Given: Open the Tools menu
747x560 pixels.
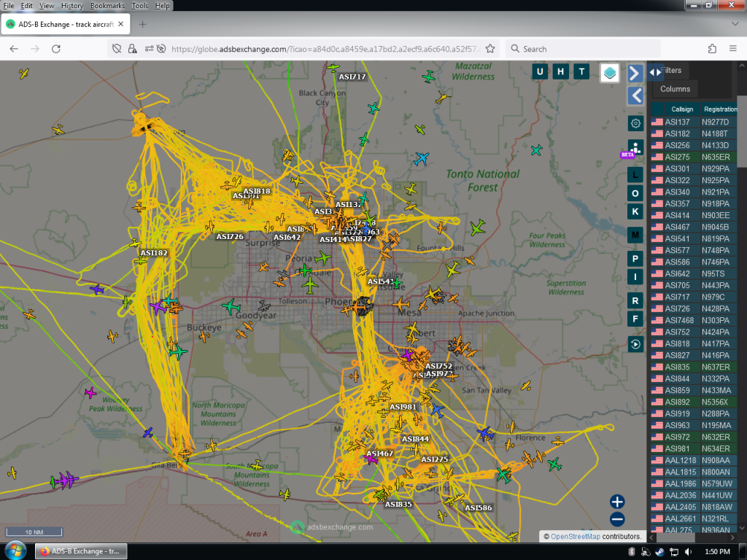Looking at the screenshot, I should tap(139, 6).
